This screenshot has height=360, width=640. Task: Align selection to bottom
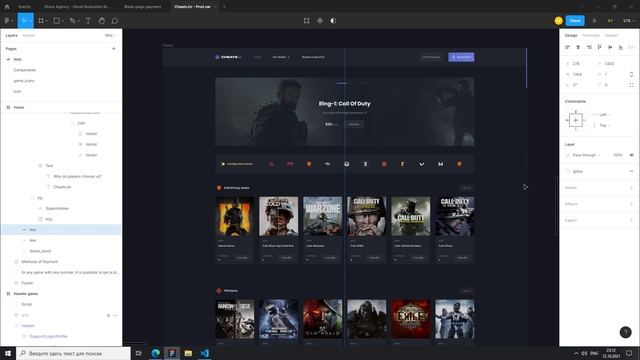coord(620,47)
